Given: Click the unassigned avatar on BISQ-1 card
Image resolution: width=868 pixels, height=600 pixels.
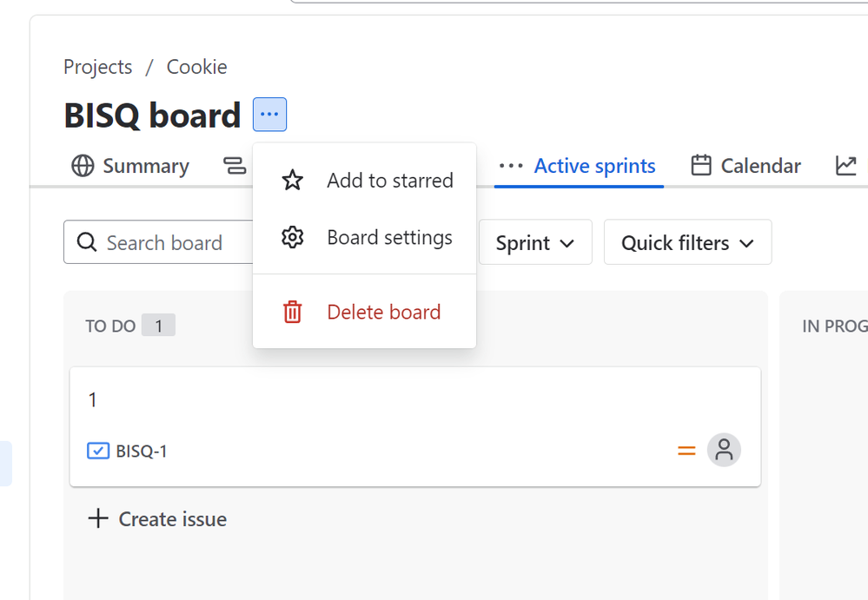Looking at the screenshot, I should click(724, 450).
